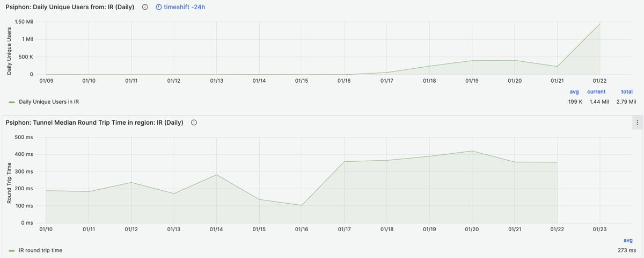Open the Psiphon: Daily Unique Users panel title menu
Image resolution: width=644 pixels, height=258 pixels.
(x=70, y=7)
